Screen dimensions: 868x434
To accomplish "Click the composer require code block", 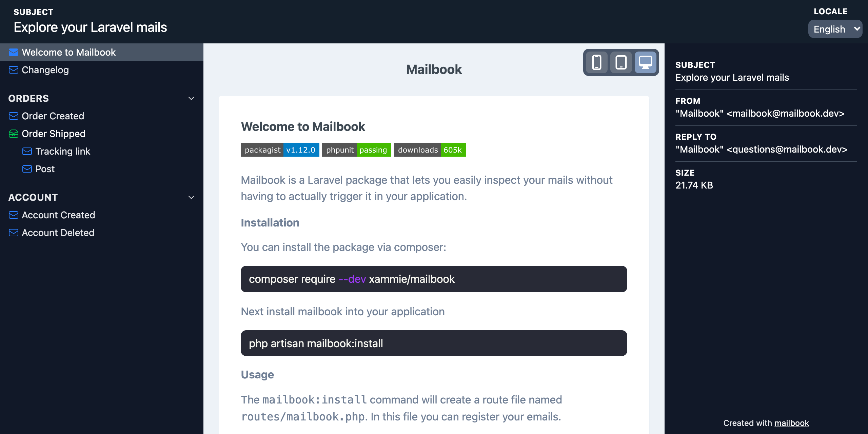I will pyautogui.click(x=434, y=279).
